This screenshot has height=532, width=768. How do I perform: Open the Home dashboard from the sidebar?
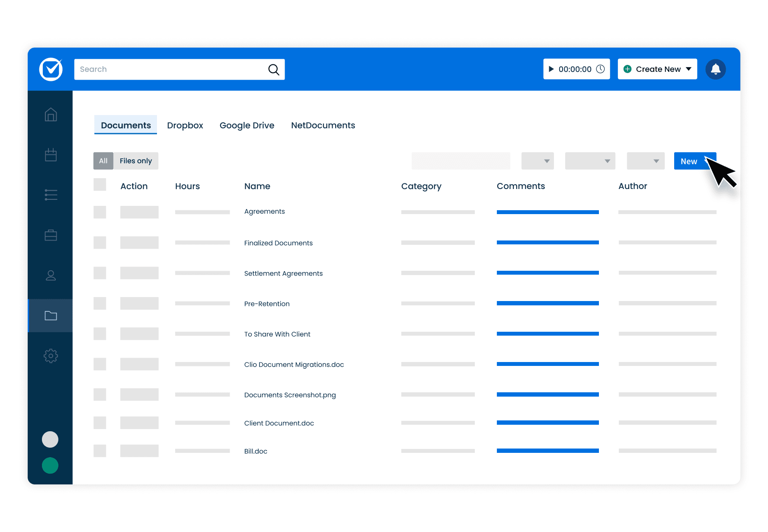pyautogui.click(x=50, y=115)
